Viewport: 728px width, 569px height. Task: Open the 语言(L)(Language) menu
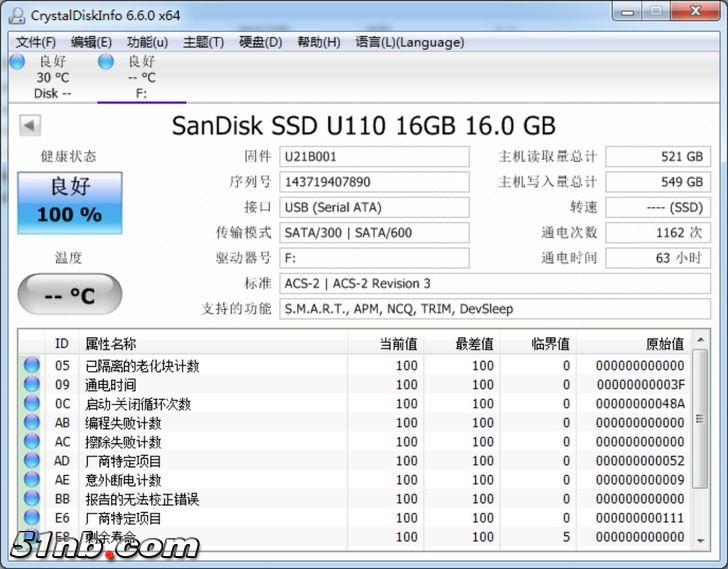410,42
